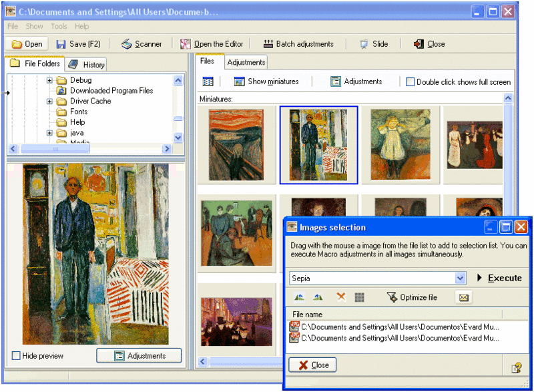Open the Help menu

tap(81, 26)
